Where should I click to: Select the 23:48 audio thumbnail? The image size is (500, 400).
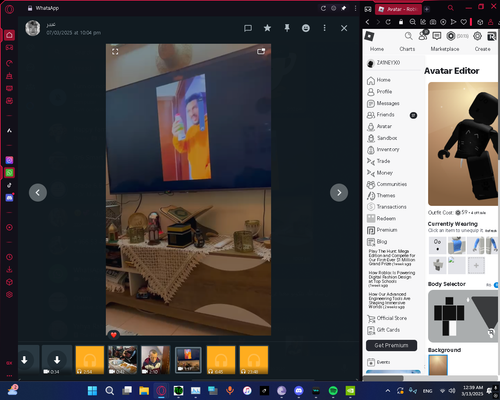254,360
